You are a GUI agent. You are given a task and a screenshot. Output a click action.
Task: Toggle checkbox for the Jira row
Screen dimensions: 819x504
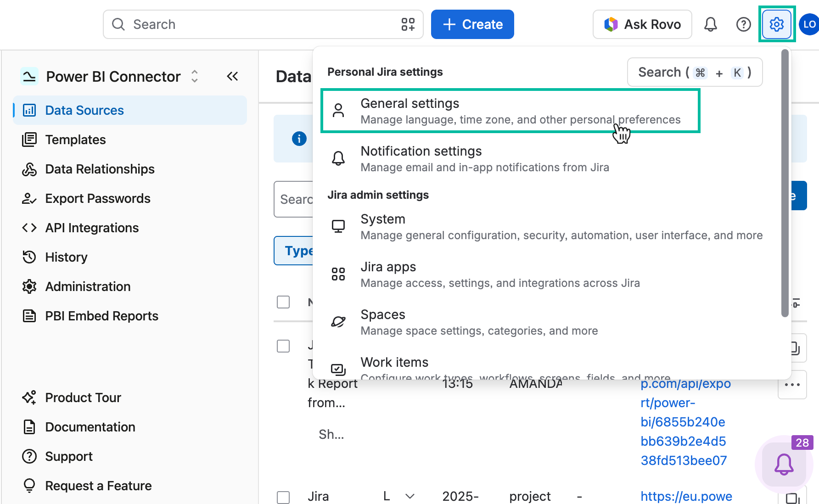click(283, 498)
